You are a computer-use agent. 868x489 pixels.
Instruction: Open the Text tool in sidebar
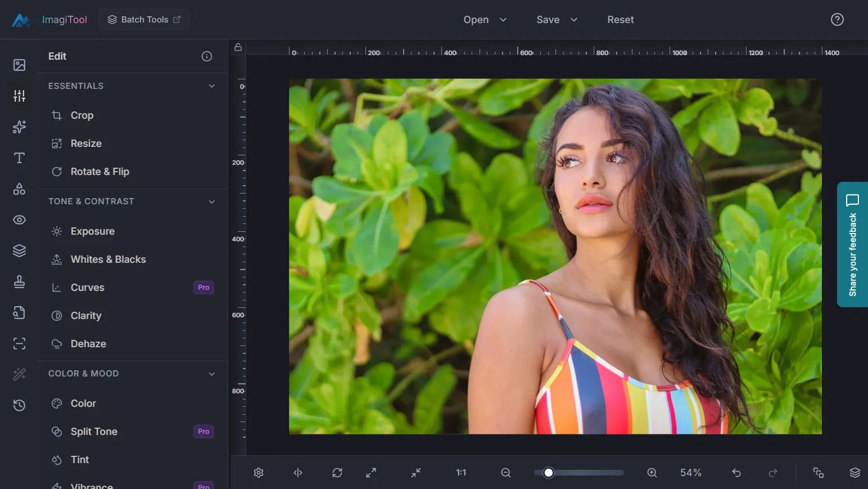click(x=19, y=158)
